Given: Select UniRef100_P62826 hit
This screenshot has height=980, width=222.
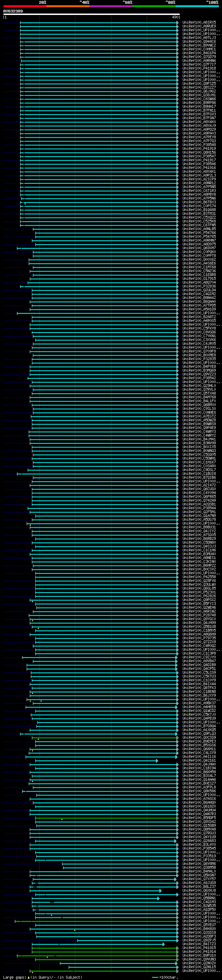Looking at the screenshot, I should tap(199, 596).
